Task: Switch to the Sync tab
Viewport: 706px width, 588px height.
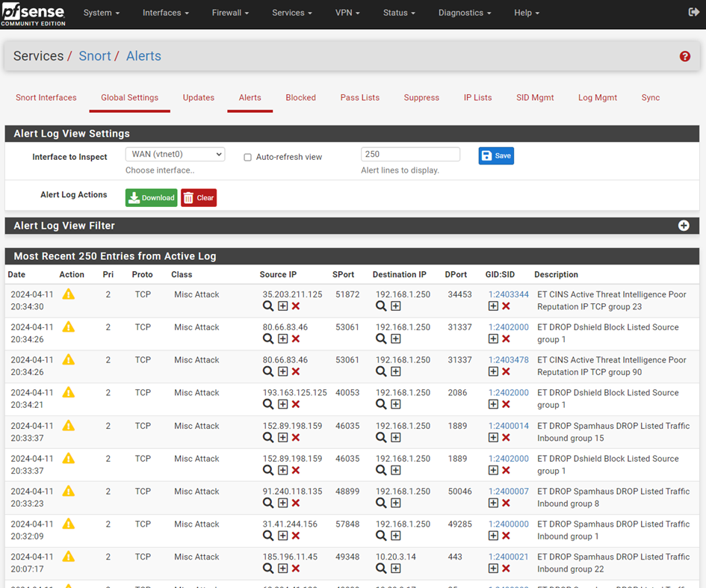Action: 651,98
